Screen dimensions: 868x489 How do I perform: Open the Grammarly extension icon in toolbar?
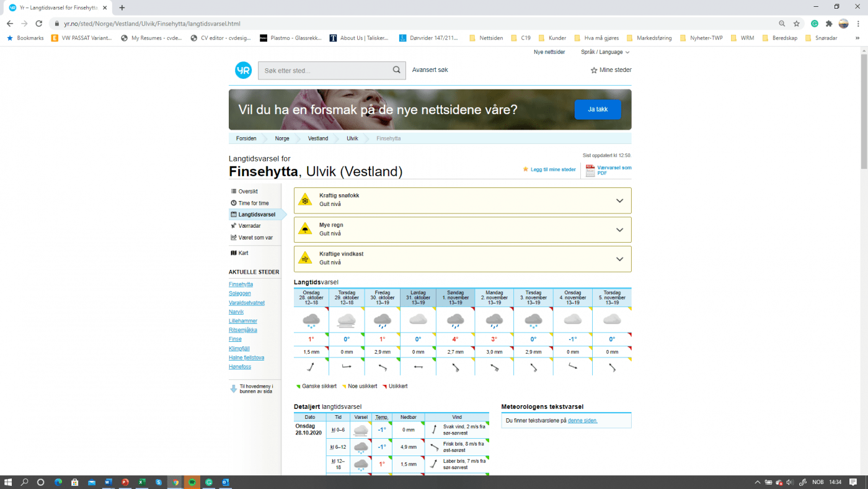pyautogui.click(x=815, y=24)
